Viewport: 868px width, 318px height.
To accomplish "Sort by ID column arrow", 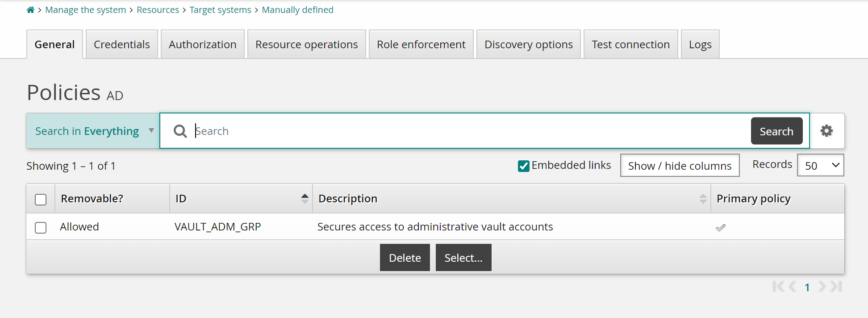I will pyautogui.click(x=305, y=199).
